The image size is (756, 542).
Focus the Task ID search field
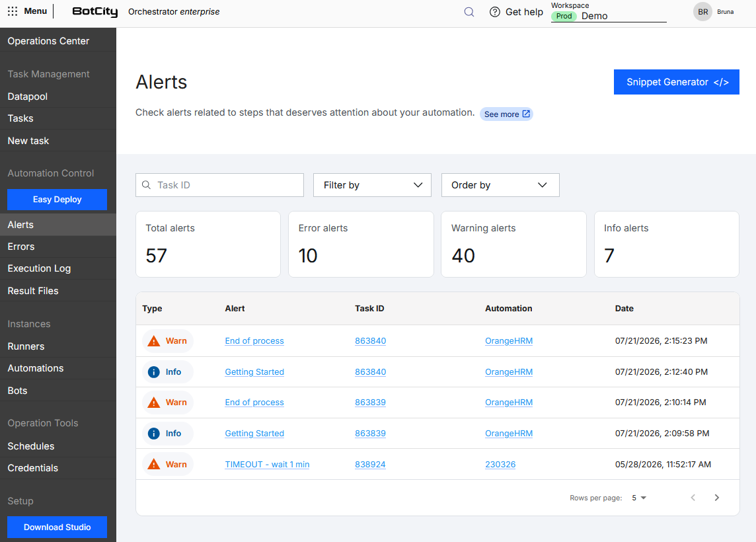tap(220, 185)
